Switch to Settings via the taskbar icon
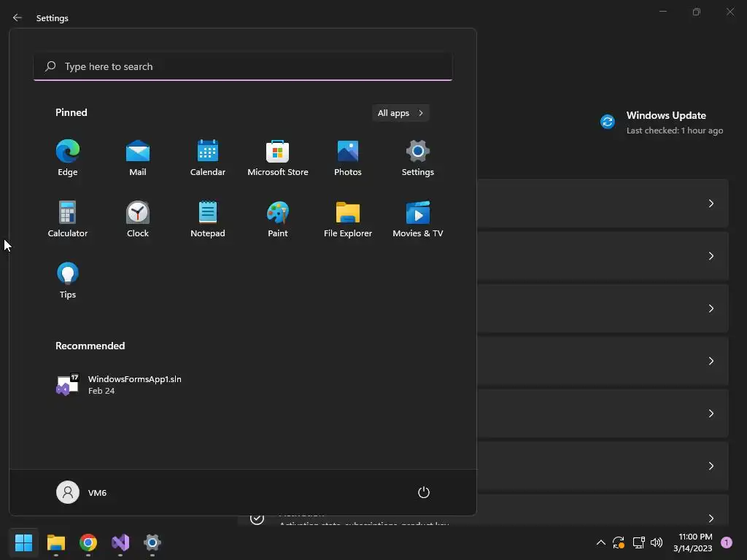The height and width of the screenshot is (560, 747). 152,542
